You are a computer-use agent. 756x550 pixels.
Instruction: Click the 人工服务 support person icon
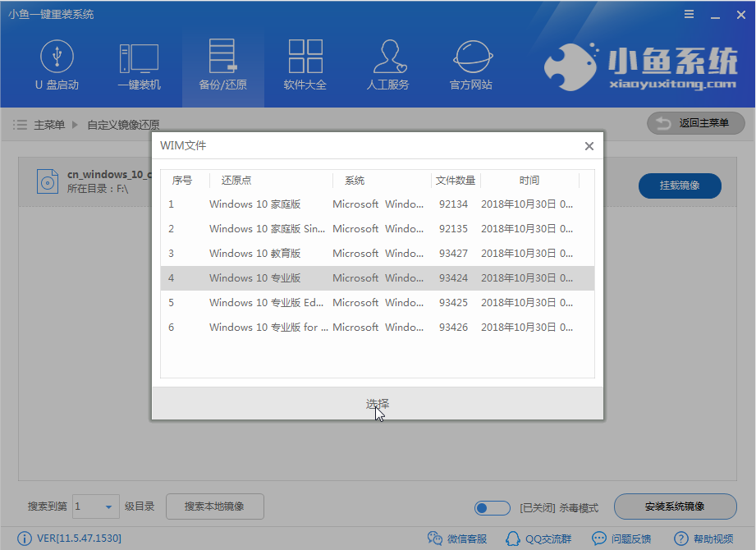point(387,57)
